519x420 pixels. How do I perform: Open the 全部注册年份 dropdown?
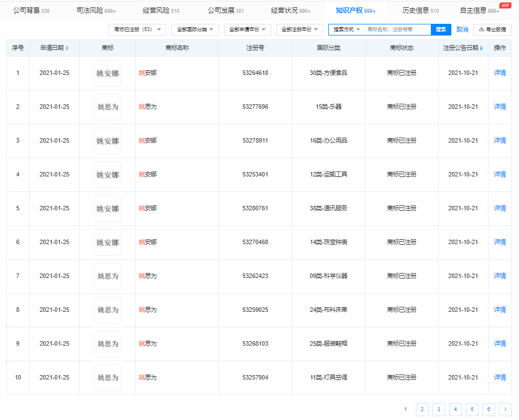tap(299, 29)
